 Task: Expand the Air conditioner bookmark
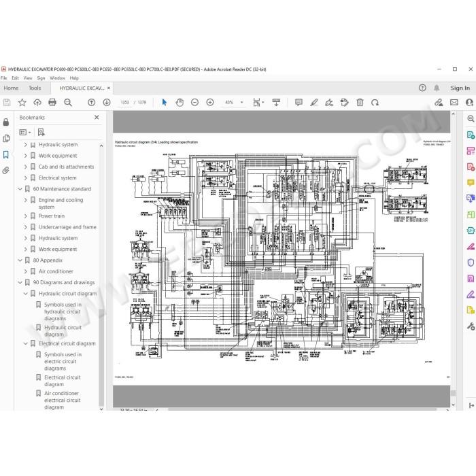point(26,272)
